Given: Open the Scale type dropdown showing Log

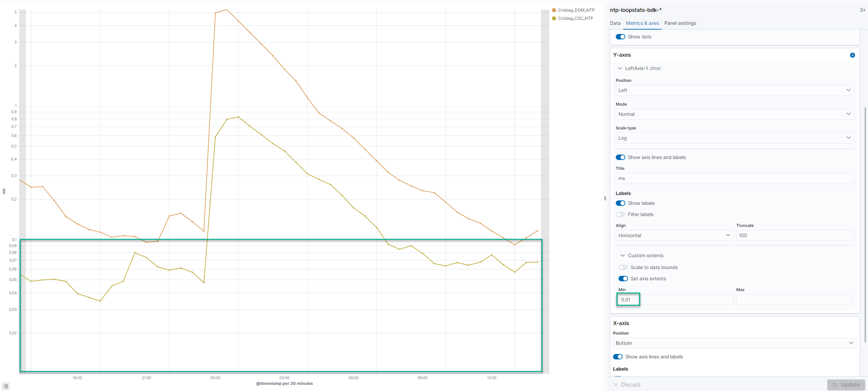Looking at the screenshot, I should 734,138.
